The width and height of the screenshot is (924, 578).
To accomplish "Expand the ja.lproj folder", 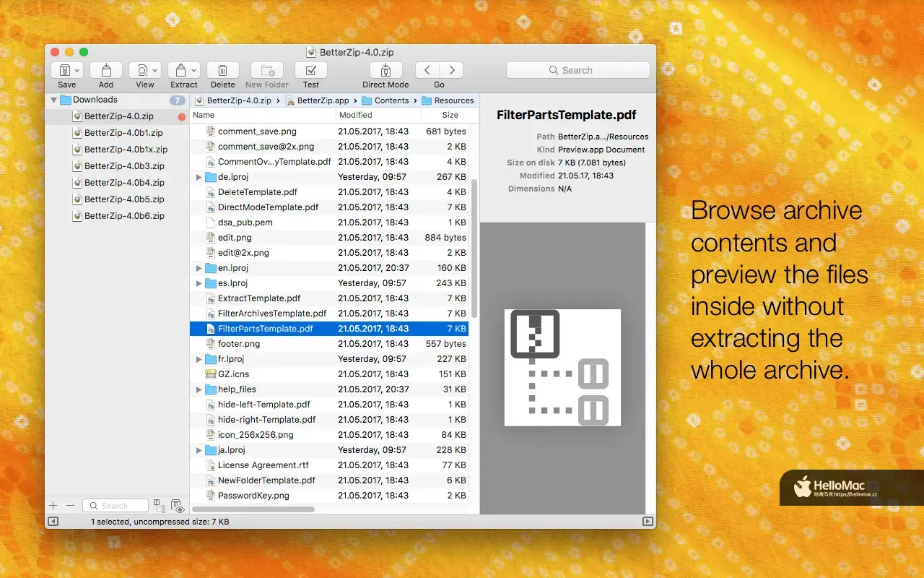I will click(199, 450).
